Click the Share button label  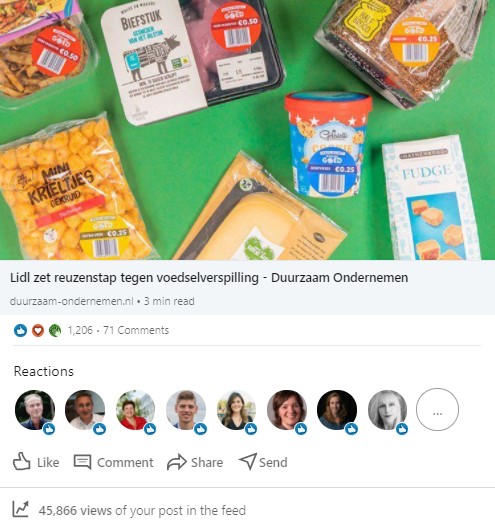207,462
